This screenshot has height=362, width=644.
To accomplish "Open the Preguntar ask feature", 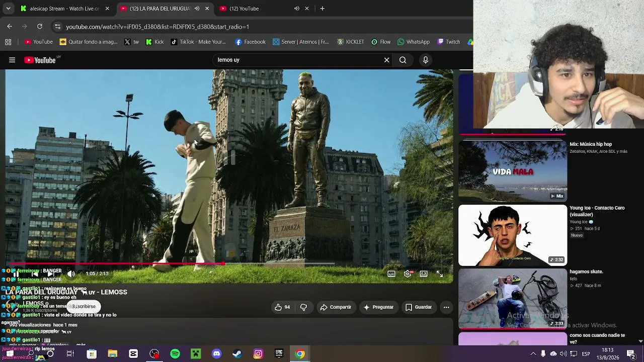I will coord(378,307).
